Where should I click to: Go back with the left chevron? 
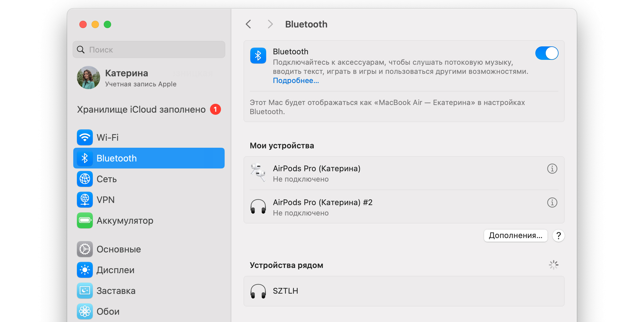pyautogui.click(x=248, y=24)
